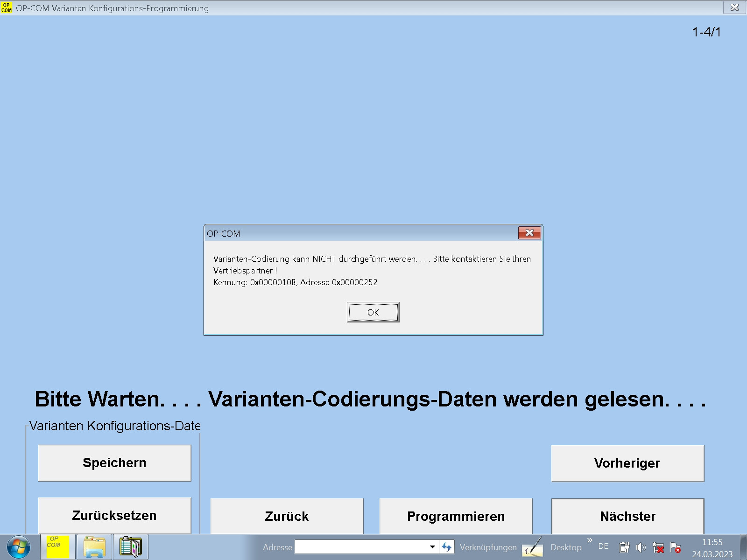Open the Windows Start menu orb
This screenshot has width=747, height=560.
point(19,547)
